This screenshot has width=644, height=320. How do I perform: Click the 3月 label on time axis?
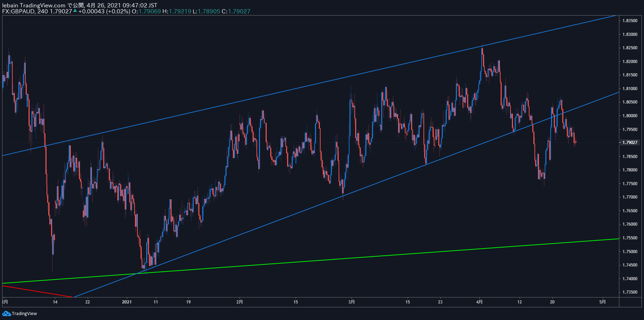click(351, 302)
